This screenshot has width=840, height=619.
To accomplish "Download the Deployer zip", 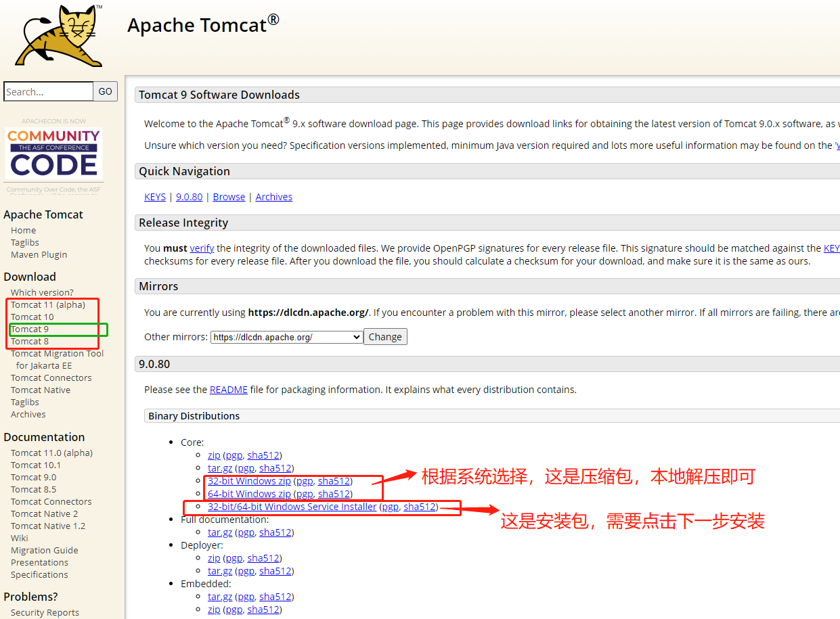I will [214, 558].
